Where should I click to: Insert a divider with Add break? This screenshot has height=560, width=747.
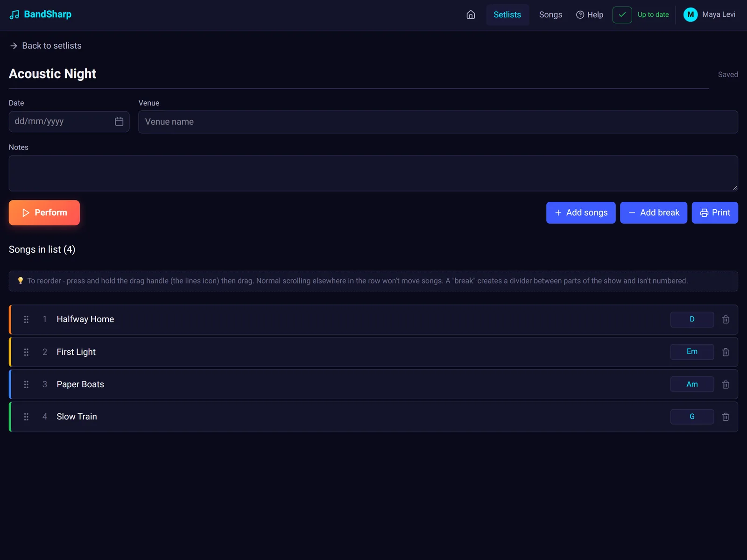(x=654, y=213)
